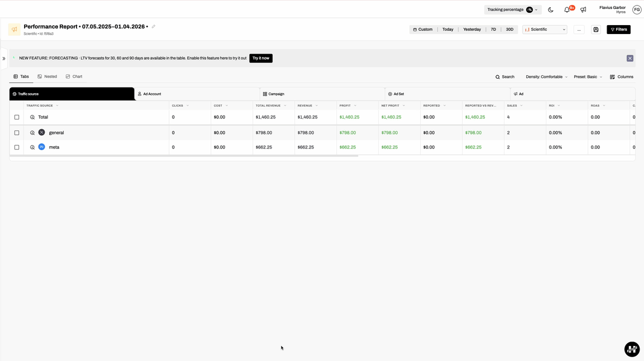Dismiss the forecasting feature banner

tap(629, 58)
